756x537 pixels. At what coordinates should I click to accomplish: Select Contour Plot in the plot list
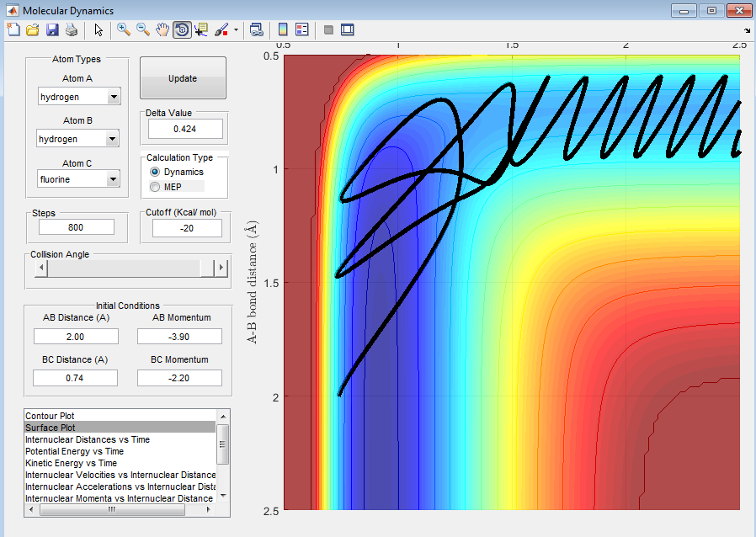tap(51, 416)
